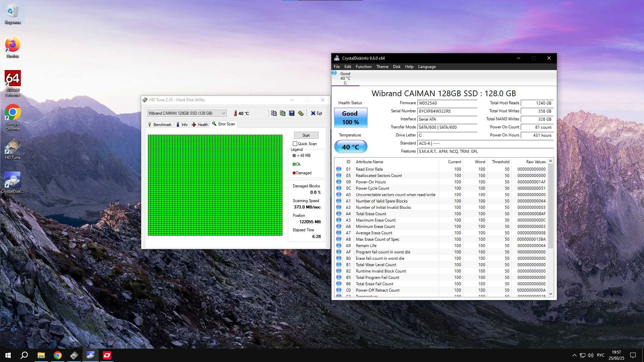Image resolution: width=644 pixels, height=362 pixels.
Task: Open Help menu in CrystalDiskInfo
Action: click(409, 67)
